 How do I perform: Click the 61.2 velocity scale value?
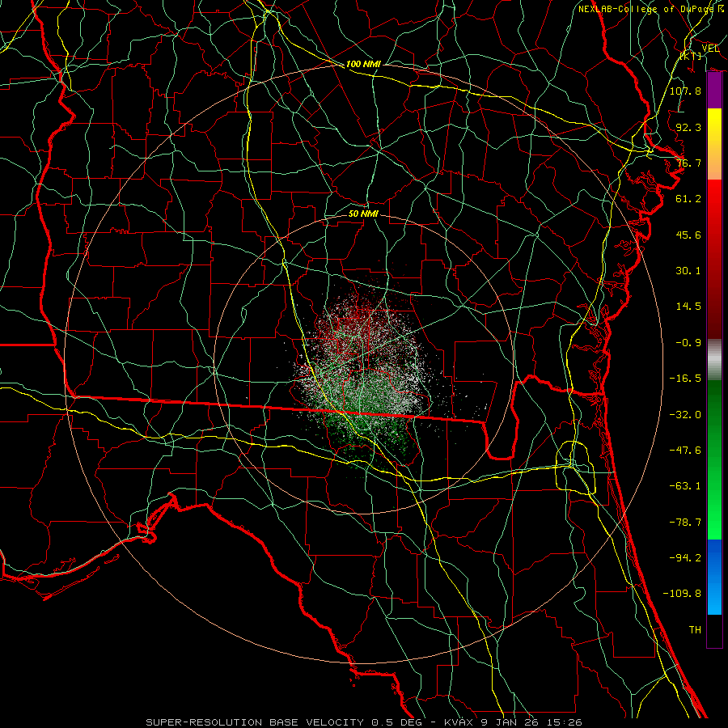(688, 199)
